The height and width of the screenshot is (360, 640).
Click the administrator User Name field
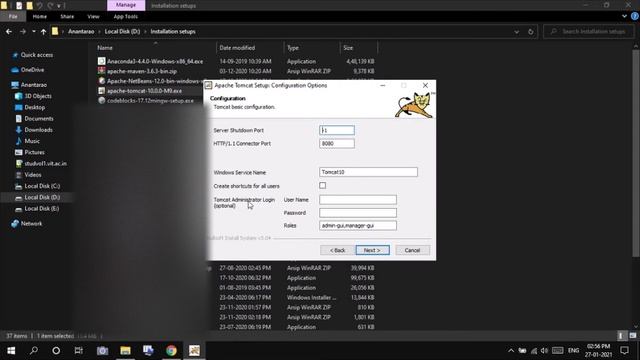[358, 200]
